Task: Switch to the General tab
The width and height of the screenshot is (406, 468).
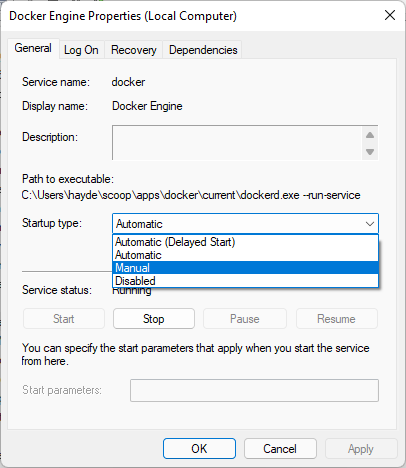Action: coord(33,48)
